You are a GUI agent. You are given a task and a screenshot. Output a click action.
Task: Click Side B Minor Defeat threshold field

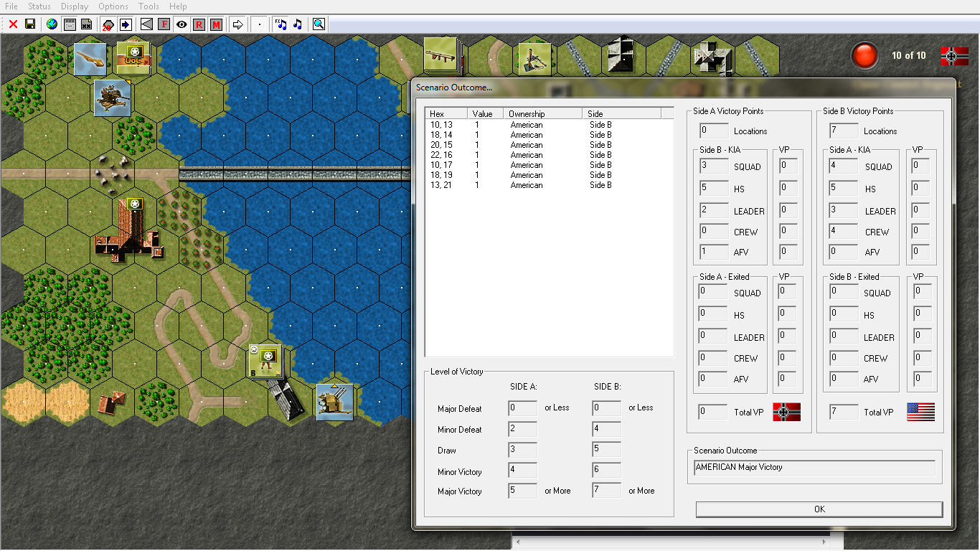click(x=607, y=430)
